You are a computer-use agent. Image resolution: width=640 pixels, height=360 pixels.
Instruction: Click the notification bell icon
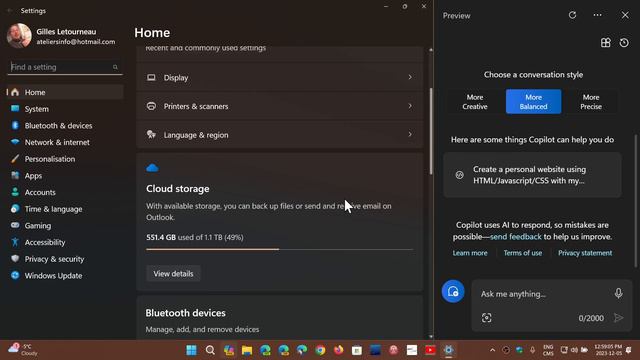pos(629,350)
